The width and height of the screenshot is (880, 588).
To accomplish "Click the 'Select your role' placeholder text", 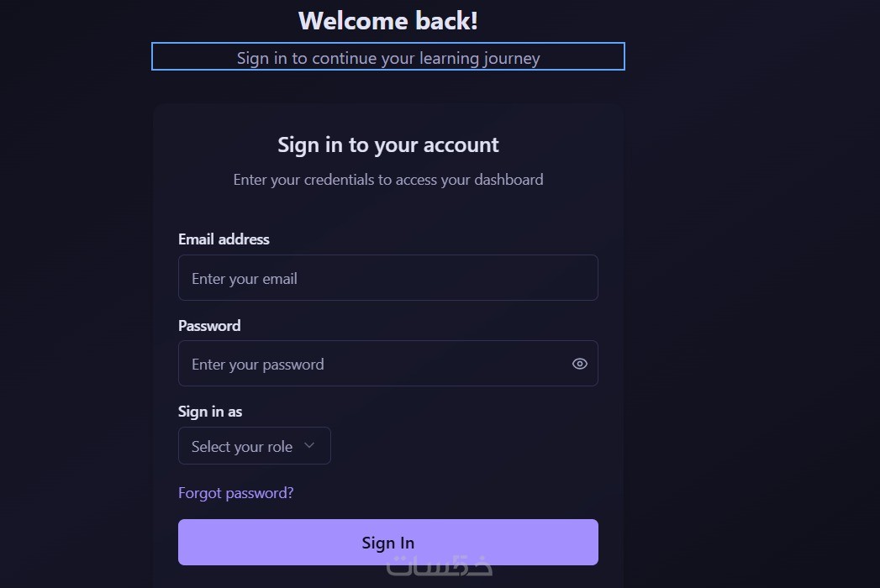I will pyautogui.click(x=242, y=447).
